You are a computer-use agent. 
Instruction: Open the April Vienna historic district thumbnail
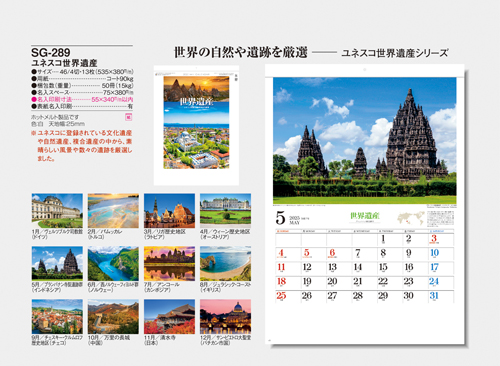point(225,211)
